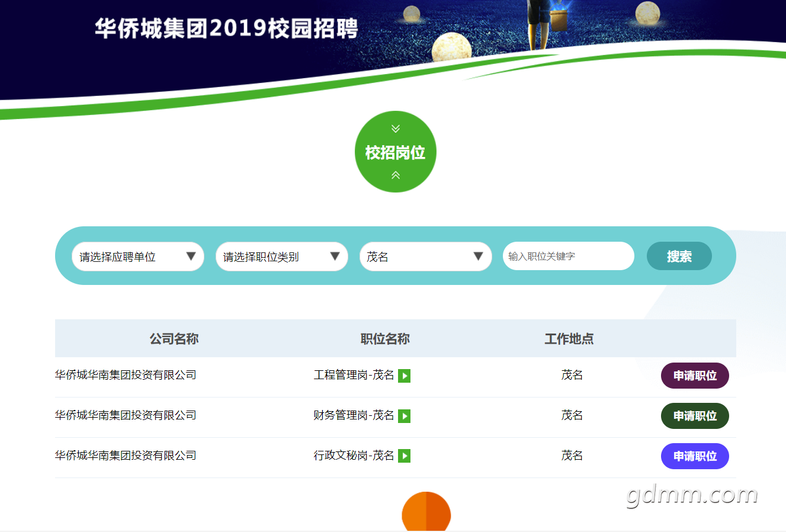
Task: Open the 茂名 location dropdown
Action: [426, 257]
